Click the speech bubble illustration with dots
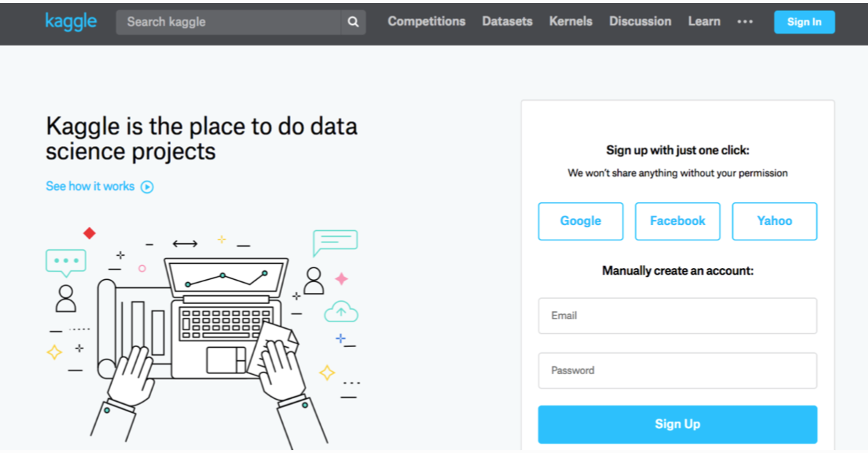The width and height of the screenshot is (868, 453). tap(66, 261)
